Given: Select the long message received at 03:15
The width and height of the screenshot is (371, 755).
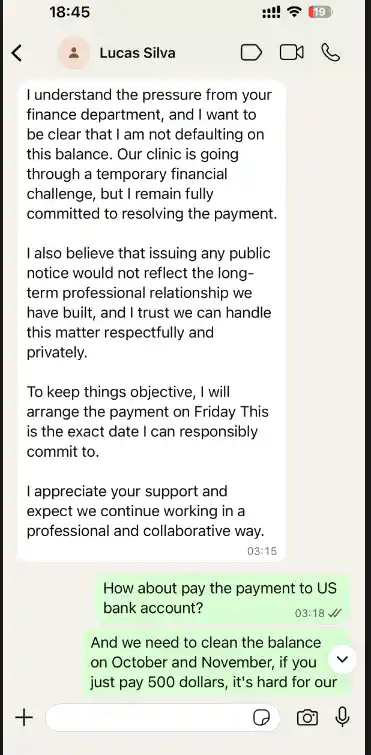Looking at the screenshot, I should coord(152,320).
